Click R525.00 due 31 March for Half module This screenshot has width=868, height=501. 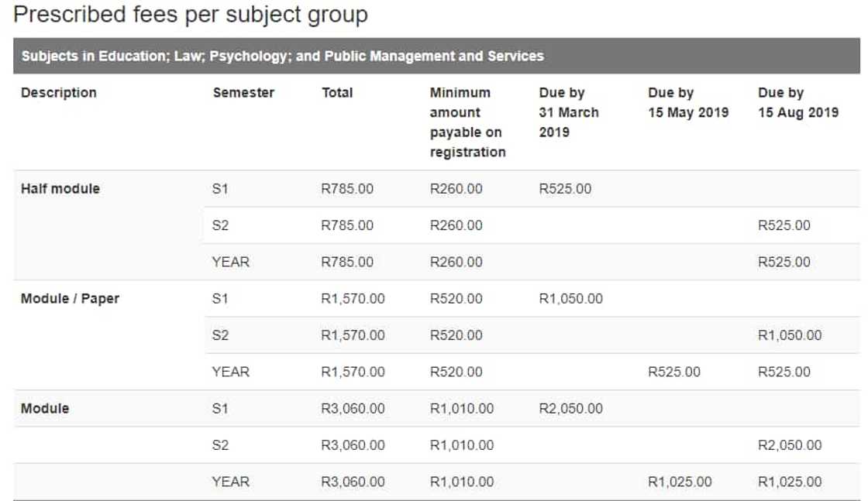click(565, 189)
